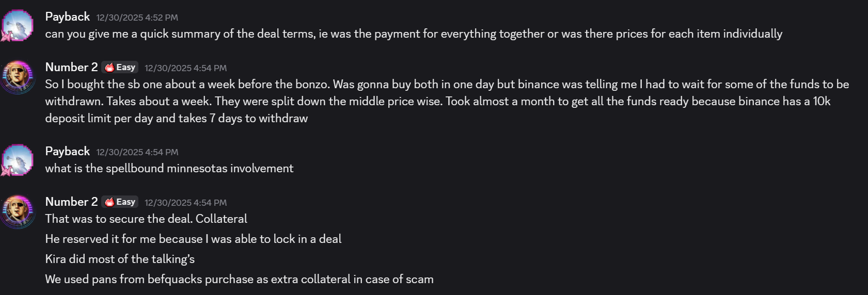The height and width of the screenshot is (295, 868).
Task: Click Payback's avatar beside the 4:52 PM message
Action: (18, 25)
